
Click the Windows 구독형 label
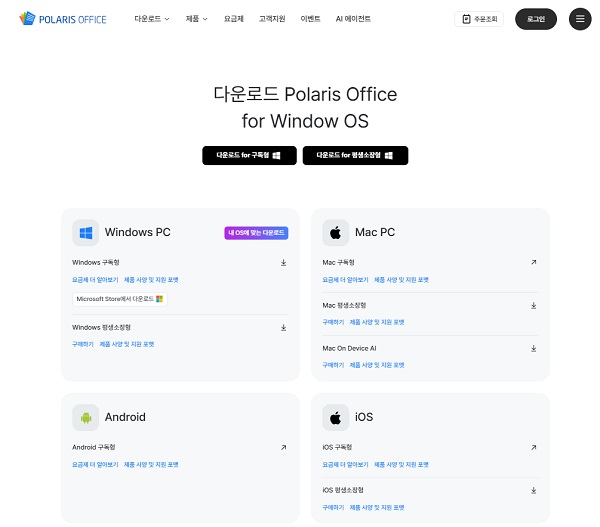click(96, 263)
